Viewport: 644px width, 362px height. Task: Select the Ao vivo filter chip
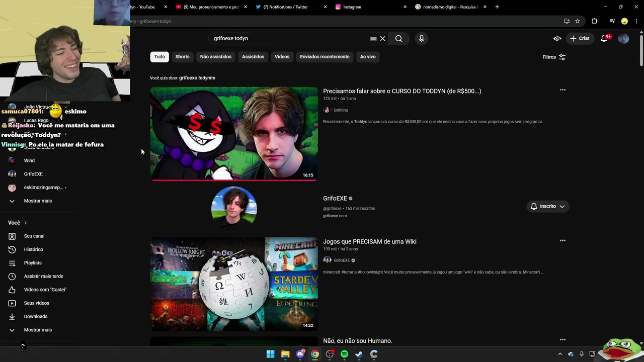pyautogui.click(x=368, y=57)
